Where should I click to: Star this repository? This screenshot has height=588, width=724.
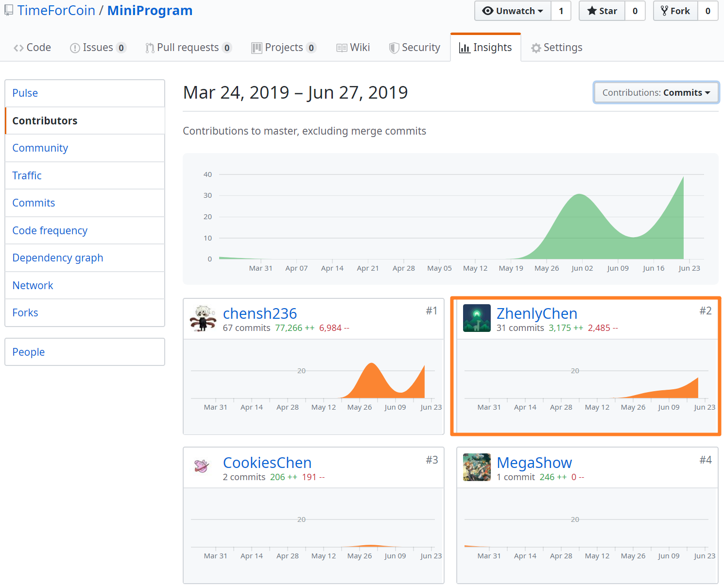(602, 11)
